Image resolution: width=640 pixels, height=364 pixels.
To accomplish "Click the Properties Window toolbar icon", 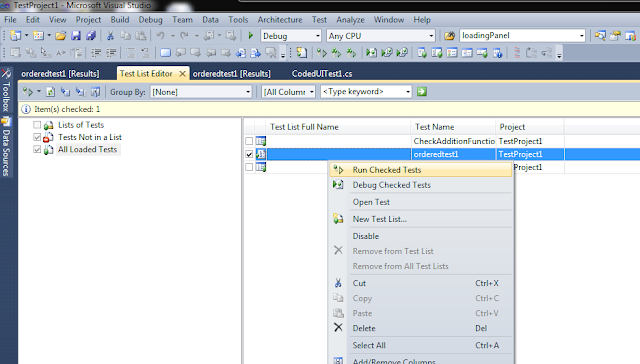I will coord(615,36).
